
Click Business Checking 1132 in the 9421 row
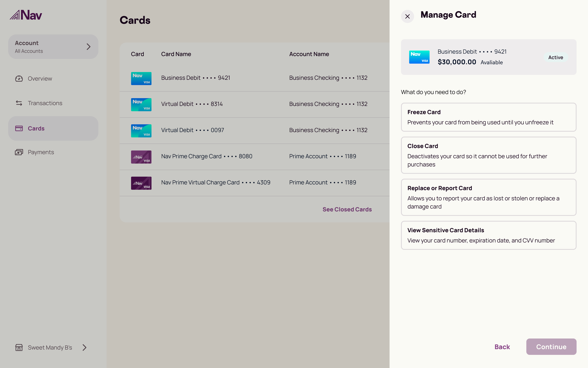pos(328,78)
